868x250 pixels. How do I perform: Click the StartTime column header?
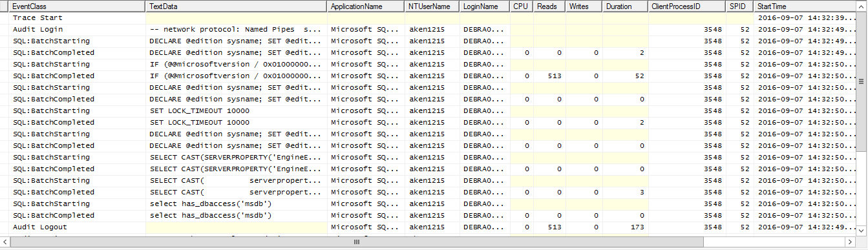point(805,6)
